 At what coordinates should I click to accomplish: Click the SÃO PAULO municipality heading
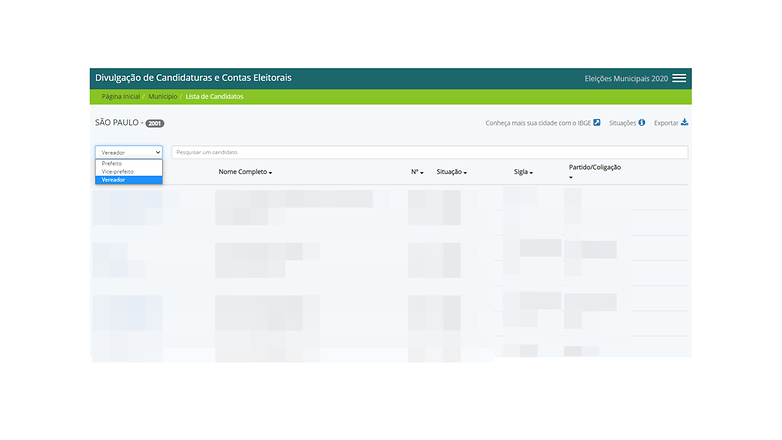(117, 123)
